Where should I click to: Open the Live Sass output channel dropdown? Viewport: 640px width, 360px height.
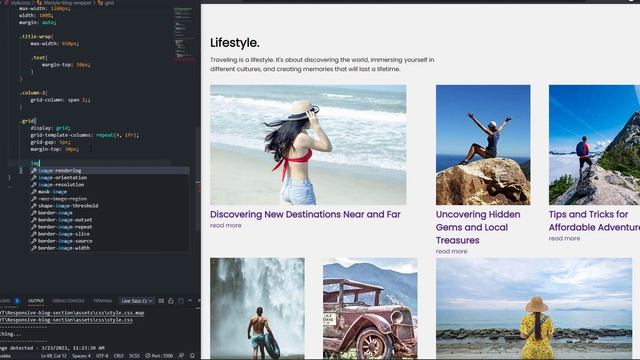pyautogui.click(x=137, y=301)
